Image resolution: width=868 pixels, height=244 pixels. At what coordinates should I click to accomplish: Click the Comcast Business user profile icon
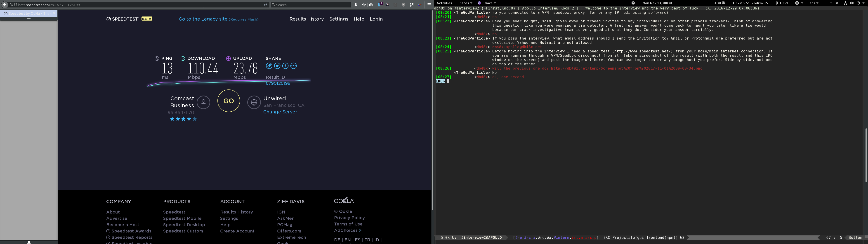tap(203, 102)
